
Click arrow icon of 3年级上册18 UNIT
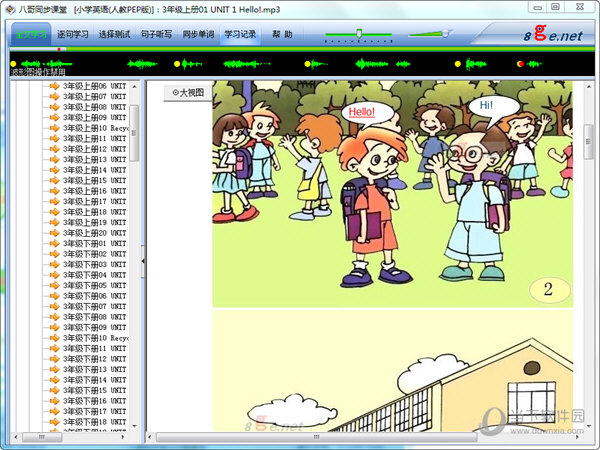[x=54, y=212]
